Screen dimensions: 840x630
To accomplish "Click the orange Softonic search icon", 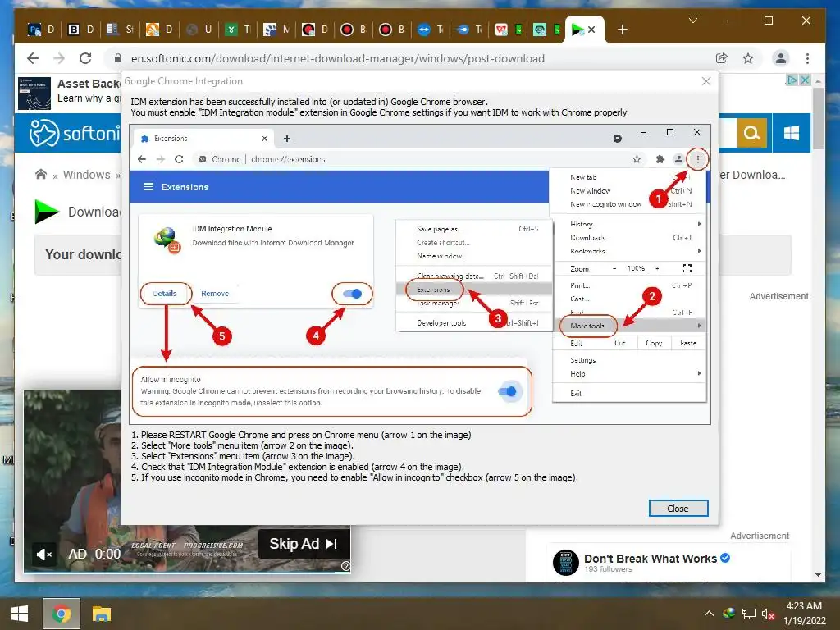I will click(751, 132).
